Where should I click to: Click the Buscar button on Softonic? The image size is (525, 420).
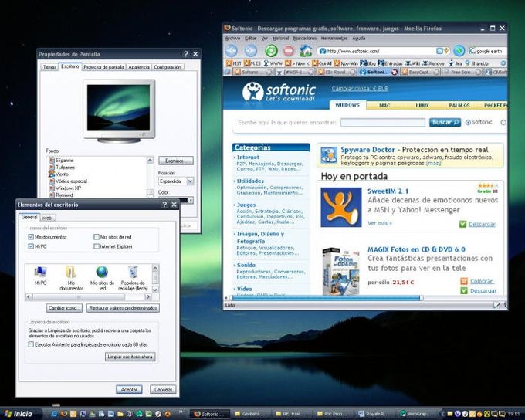[x=445, y=122]
